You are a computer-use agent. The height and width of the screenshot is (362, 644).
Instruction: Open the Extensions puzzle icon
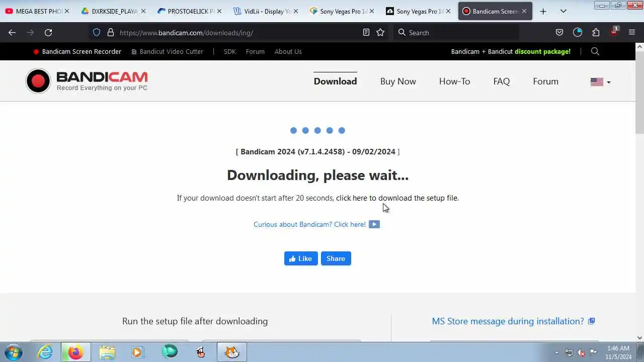tap(596, 32)
